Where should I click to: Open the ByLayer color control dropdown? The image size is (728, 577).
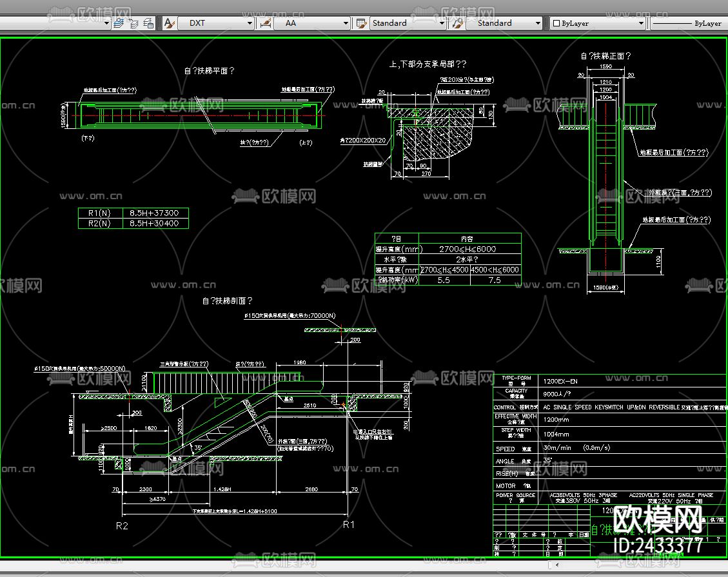[x=597, y=23]
